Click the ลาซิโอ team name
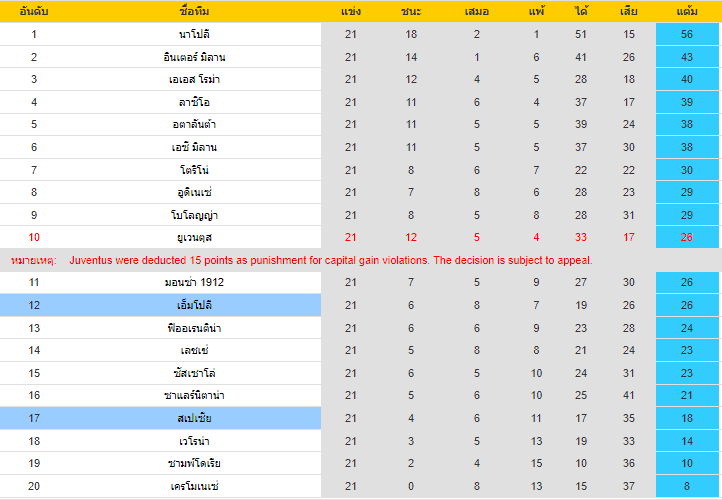Viewport: 722px width, 500px height. (194, 102)
